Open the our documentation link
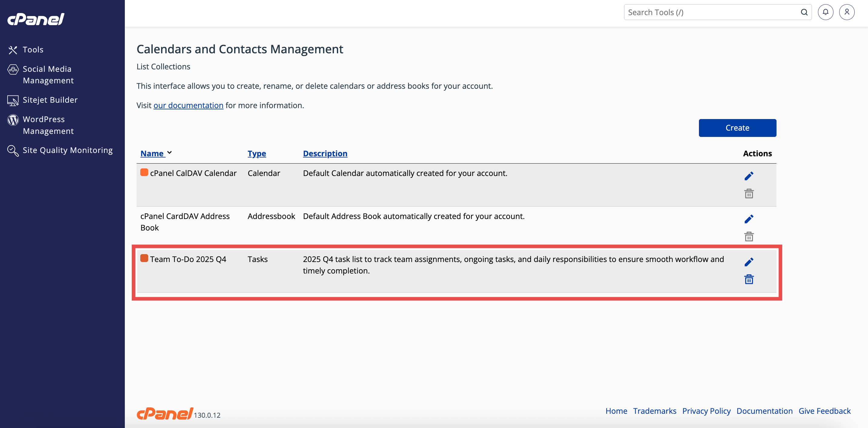 (188, 105)
